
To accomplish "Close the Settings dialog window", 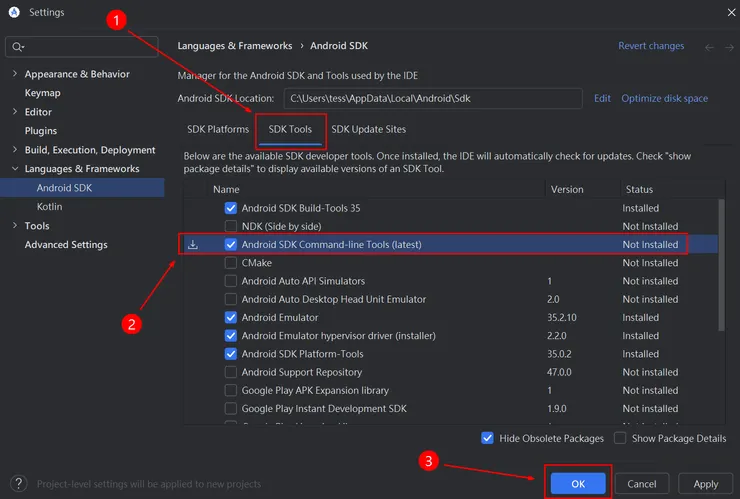I will tap(725, 12).
